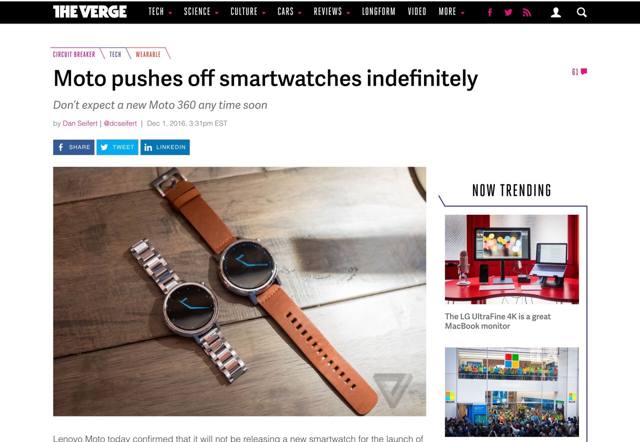Image resolution: width=640 pixels, height=442 pixels.
Task: Expand the Reviews dropdown menu
Action: tap(332, 12)
